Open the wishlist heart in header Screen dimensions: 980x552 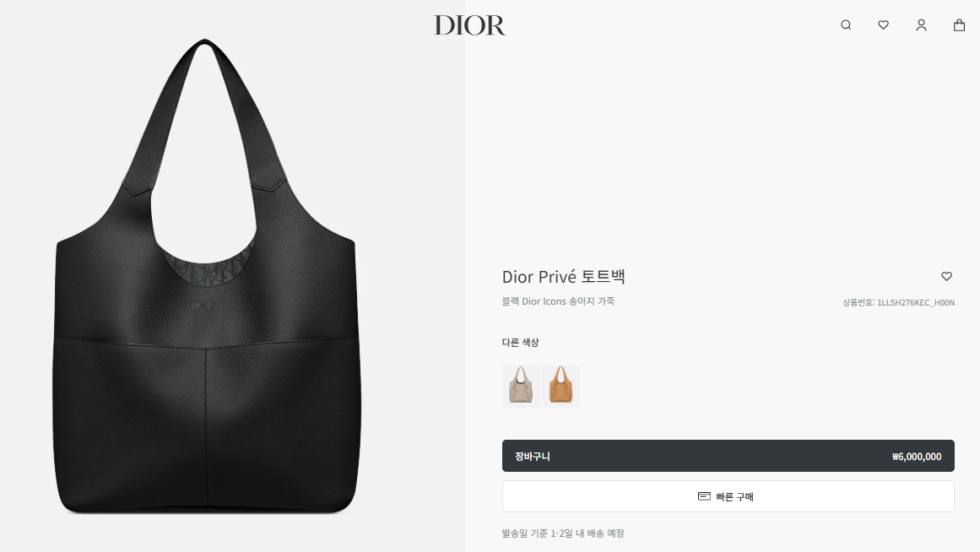point(883,25)
